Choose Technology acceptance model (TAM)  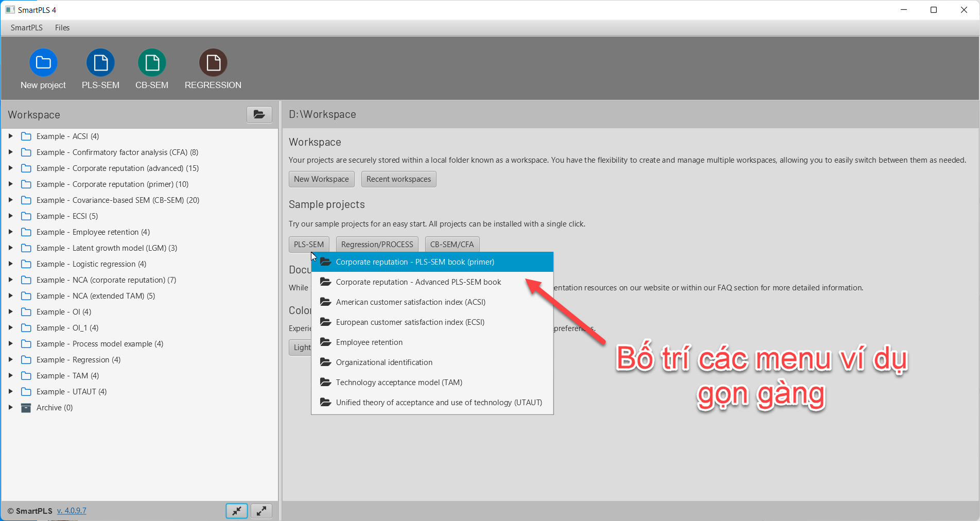pos(432,383)
